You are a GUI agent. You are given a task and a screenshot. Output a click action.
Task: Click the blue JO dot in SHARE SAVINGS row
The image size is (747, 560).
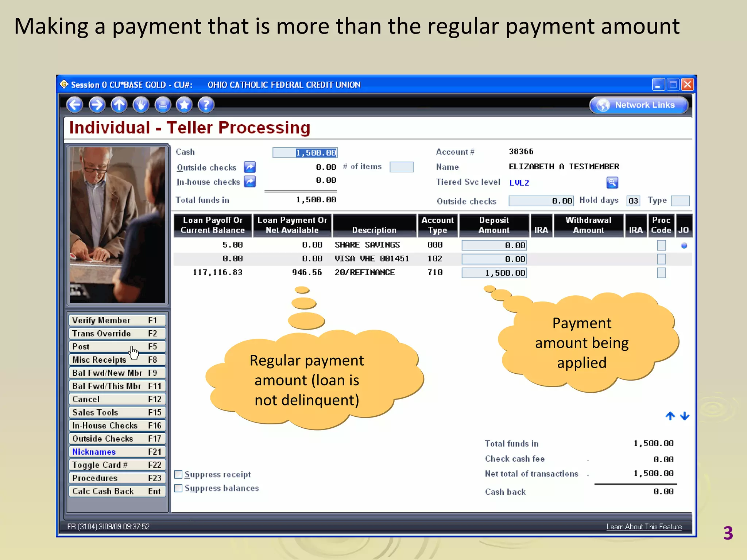click(x=684, y=246)
